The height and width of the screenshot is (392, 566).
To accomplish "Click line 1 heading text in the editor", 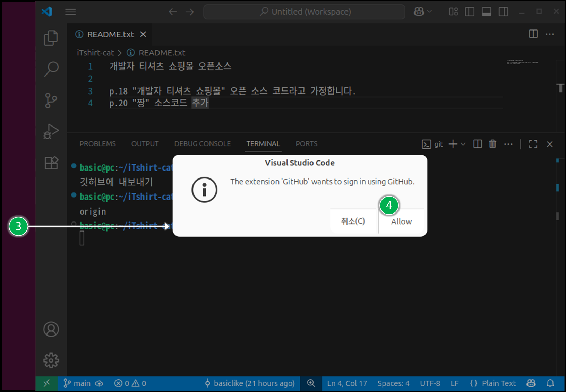I will click(x=170, y=66).
